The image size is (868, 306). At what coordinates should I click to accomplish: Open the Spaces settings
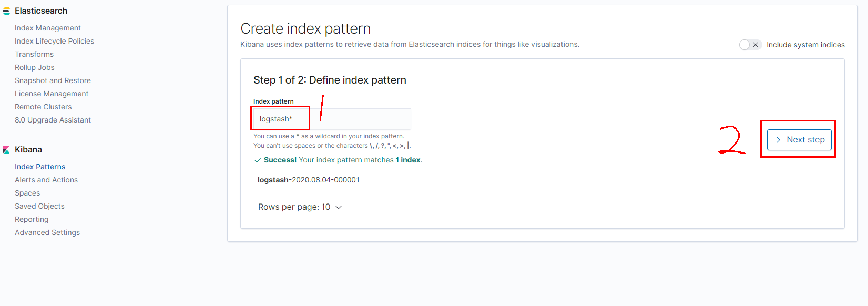pyautogui.click(x=27, y=193)
